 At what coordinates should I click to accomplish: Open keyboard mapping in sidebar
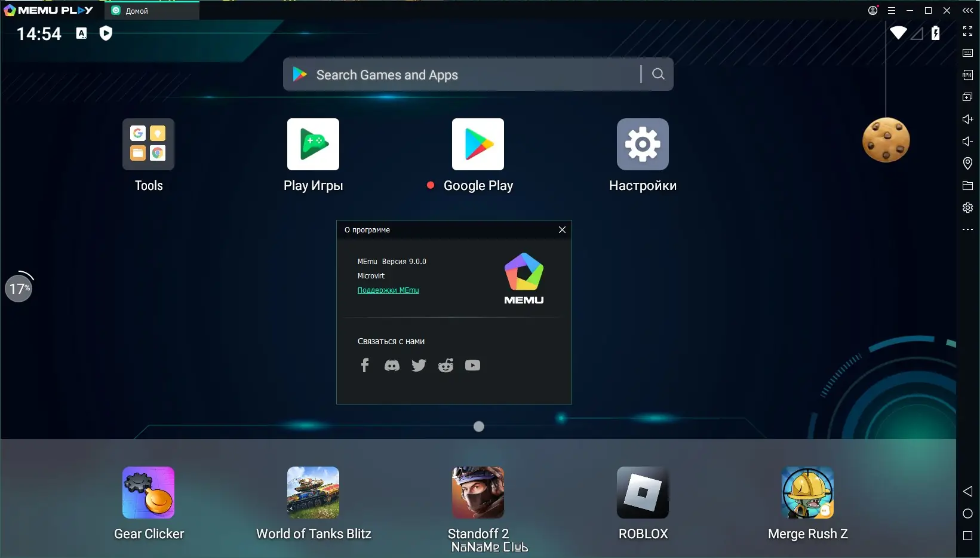tap(967, 53)
